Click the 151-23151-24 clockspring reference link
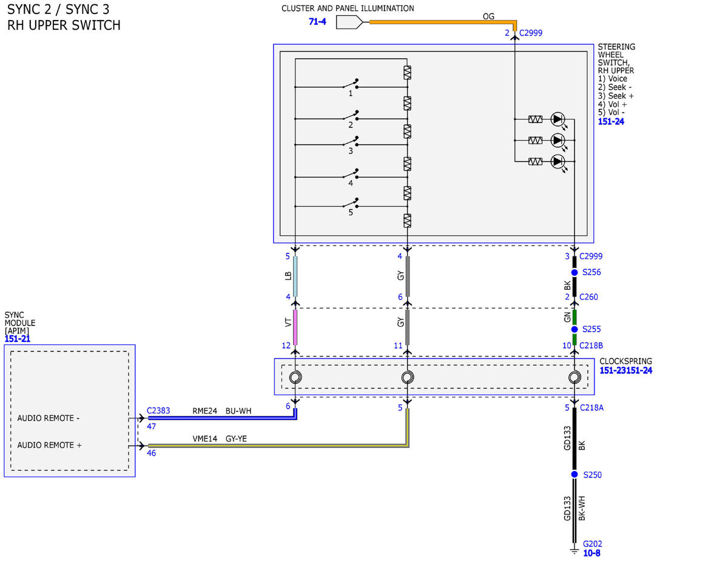The height and width of the screenshot is (562, 728). [x=626, y=370]
